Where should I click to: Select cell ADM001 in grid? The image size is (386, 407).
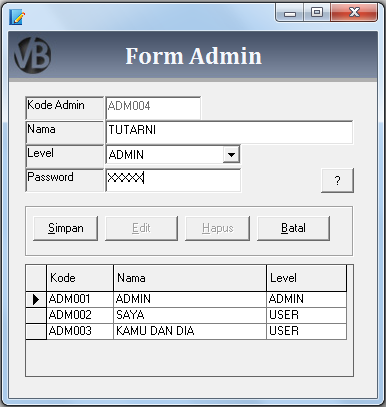80,299
